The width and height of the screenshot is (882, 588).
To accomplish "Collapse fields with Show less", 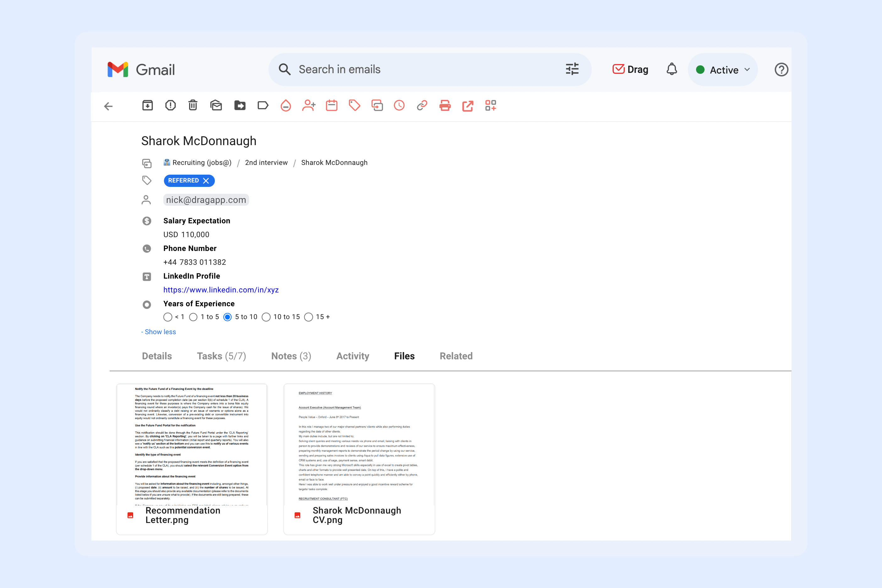I will [x=158, y=332].
